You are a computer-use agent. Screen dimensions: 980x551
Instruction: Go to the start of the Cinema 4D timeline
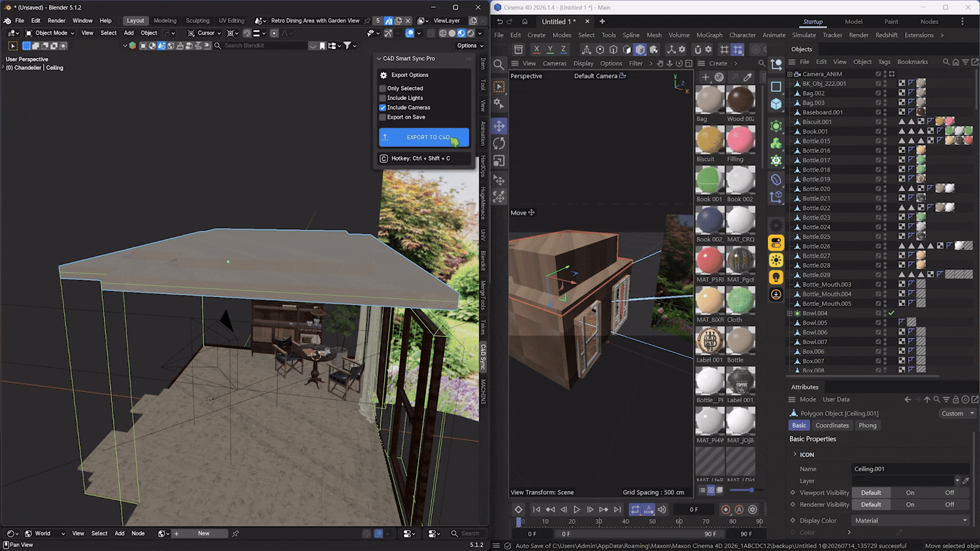click(x=536, y=509)
